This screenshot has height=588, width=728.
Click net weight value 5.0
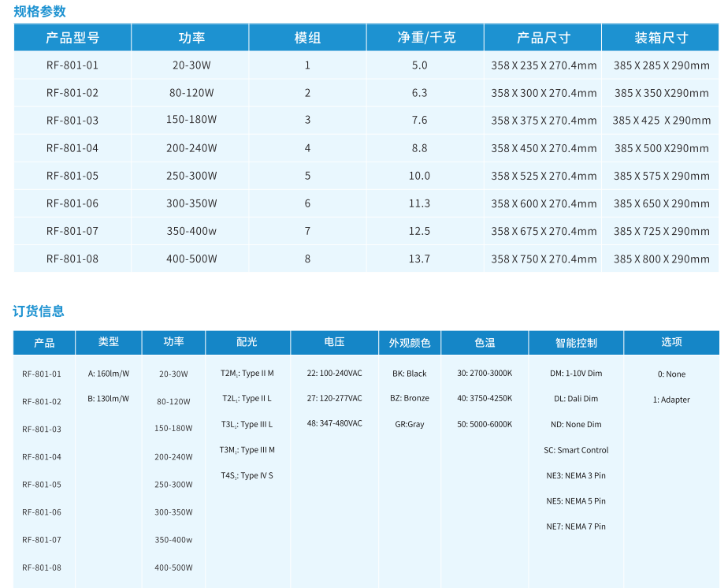pos(419,65)
